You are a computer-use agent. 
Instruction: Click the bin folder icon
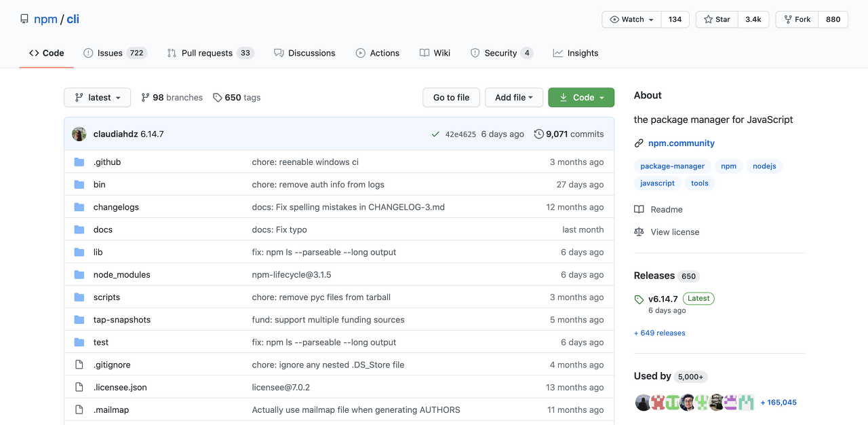[79, 185]
